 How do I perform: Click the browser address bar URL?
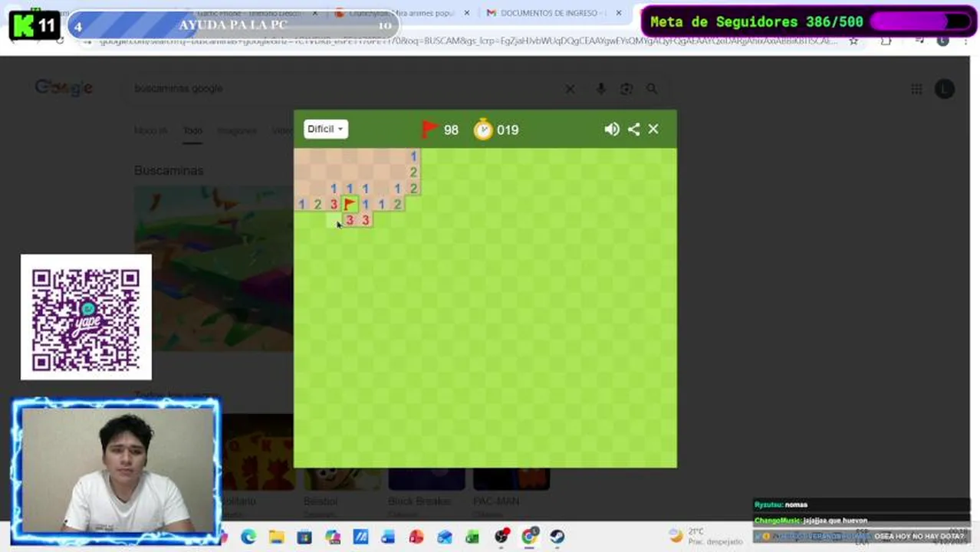pyautogui.click(x=468, y=41)
